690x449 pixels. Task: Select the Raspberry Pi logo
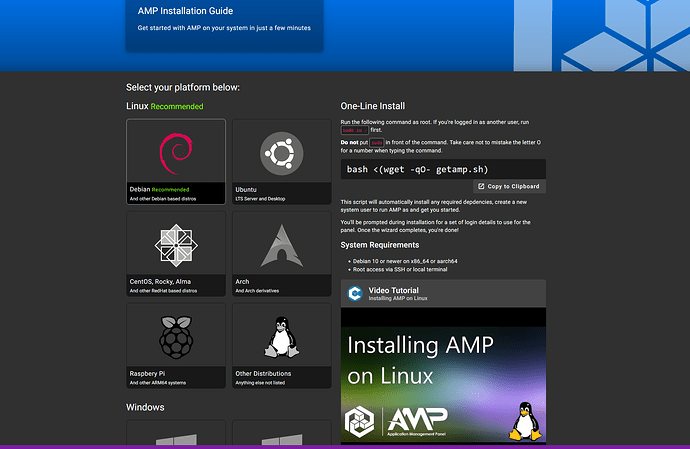point(175,337)
